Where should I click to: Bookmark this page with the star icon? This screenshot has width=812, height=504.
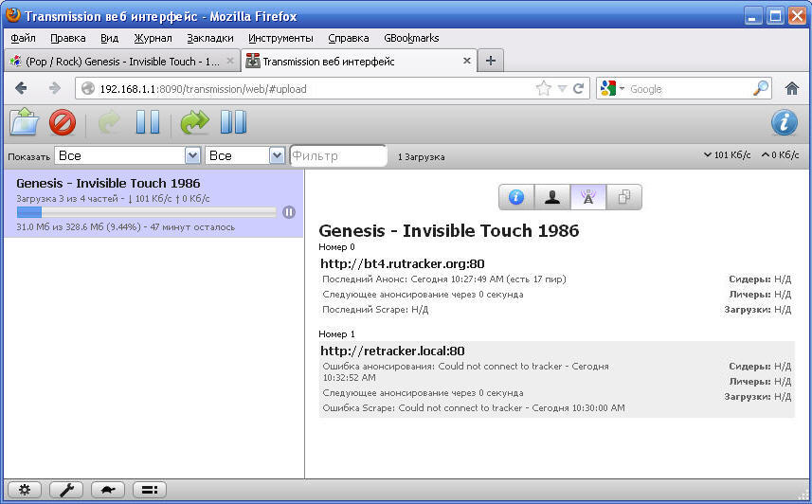click(x=543, y=88)
